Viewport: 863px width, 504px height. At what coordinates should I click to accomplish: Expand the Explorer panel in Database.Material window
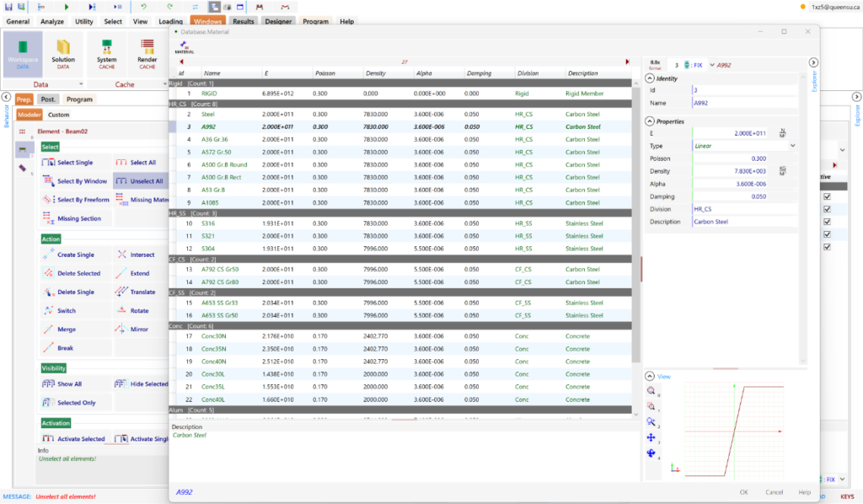pyautogui.click(x=813, y=62)
